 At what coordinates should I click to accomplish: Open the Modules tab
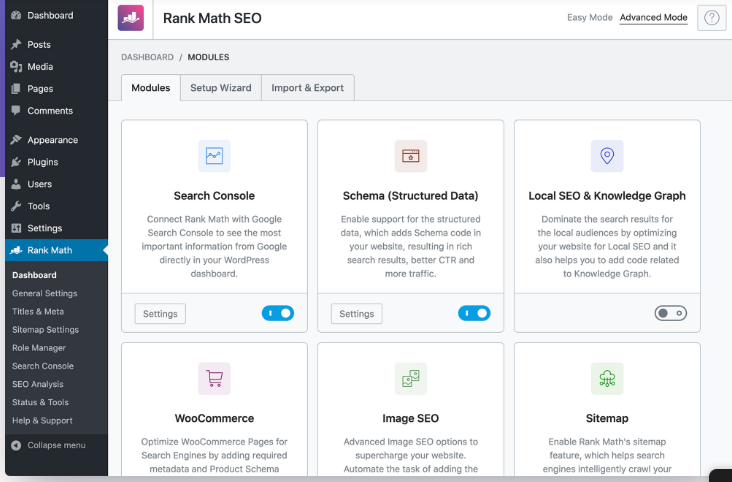point(151,88)
